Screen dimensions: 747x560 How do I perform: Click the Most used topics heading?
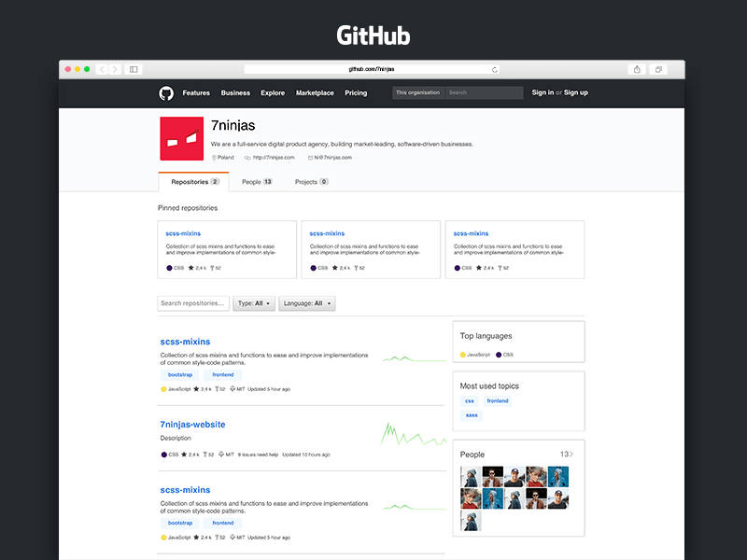pos(489,385)
